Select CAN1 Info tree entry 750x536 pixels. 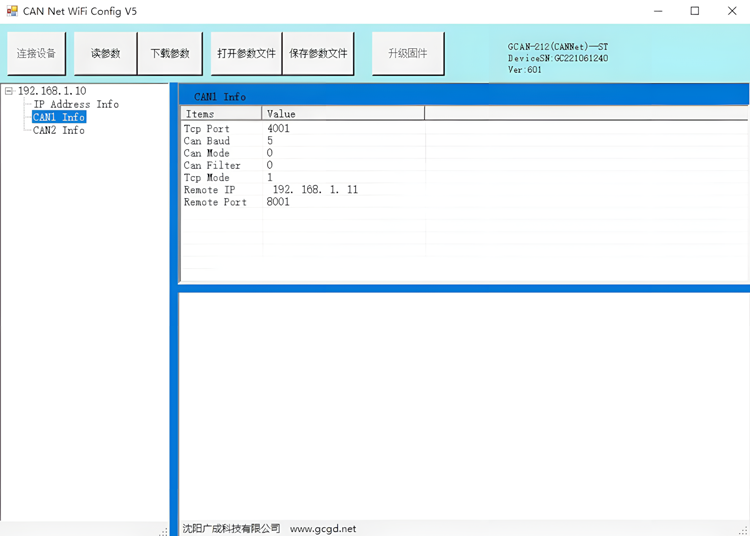tap(59, 117)
